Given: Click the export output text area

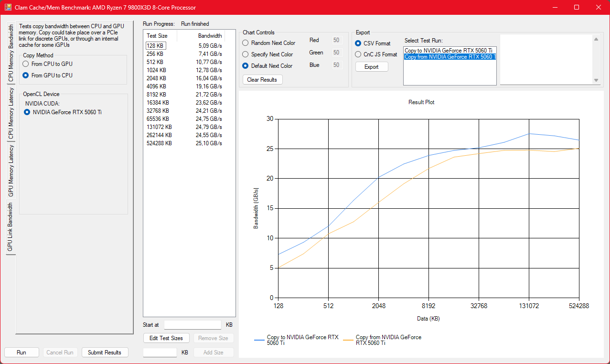Looking at the screenshot, I should (x=546, y=60).
